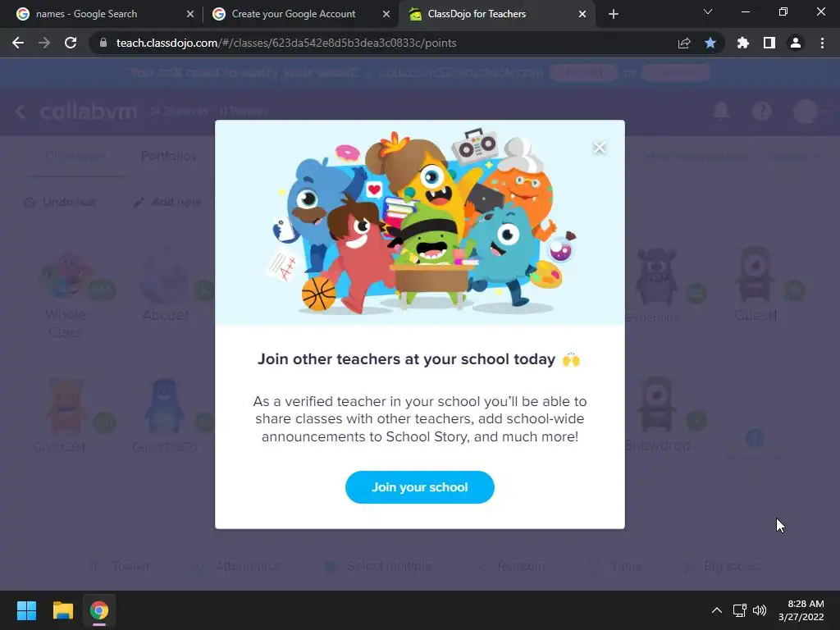
Task: Go back from collabvm class
Action: (21, 112)
